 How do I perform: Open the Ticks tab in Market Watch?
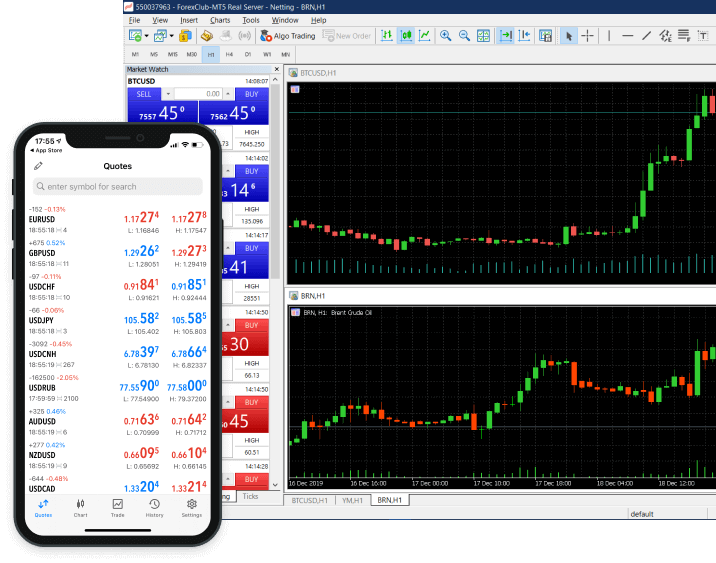point(250,496)
